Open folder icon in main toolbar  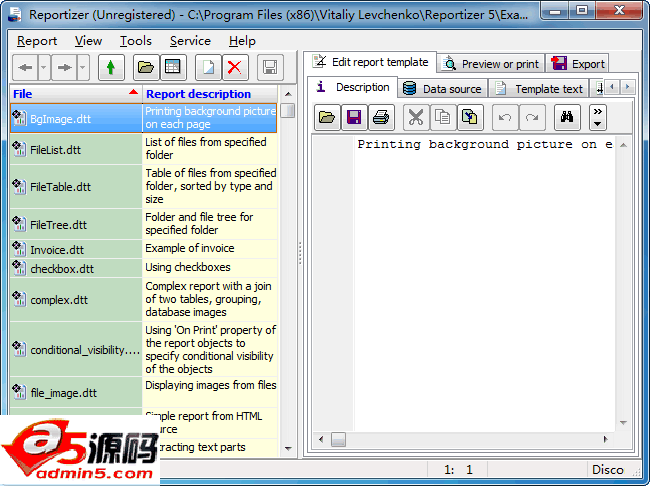click(146, 67)
